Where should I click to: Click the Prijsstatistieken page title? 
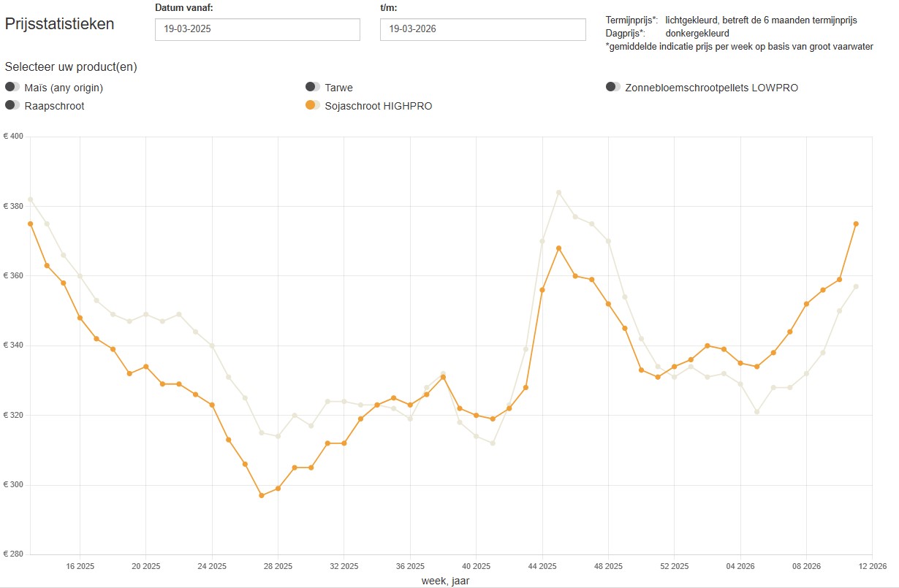tap(60, 23)
